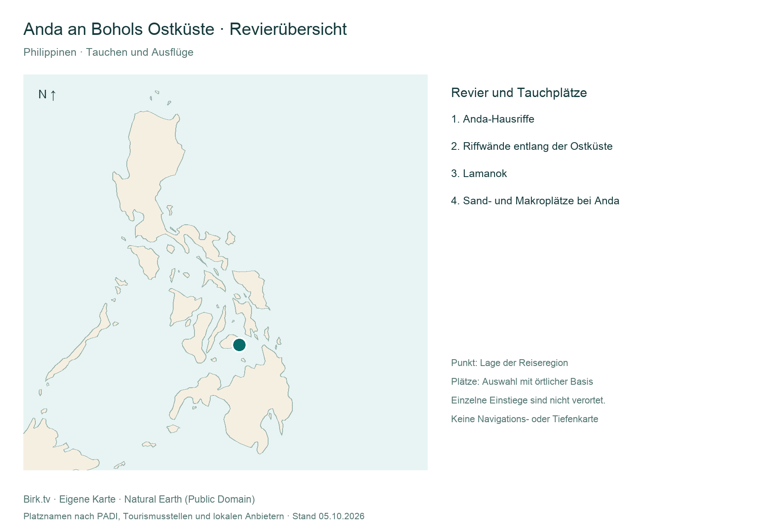The height and width of the screenshot is (532, 766).
Task: Click the note Keine Navigations- oder Tiefenkarte
Action: tap(524, 419)
